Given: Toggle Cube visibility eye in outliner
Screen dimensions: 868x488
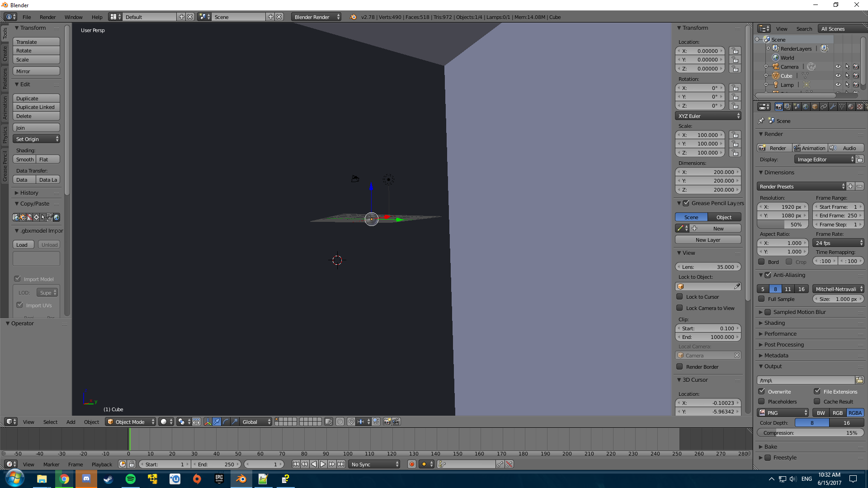Looking at the screenshot, I should click(838, 75).
